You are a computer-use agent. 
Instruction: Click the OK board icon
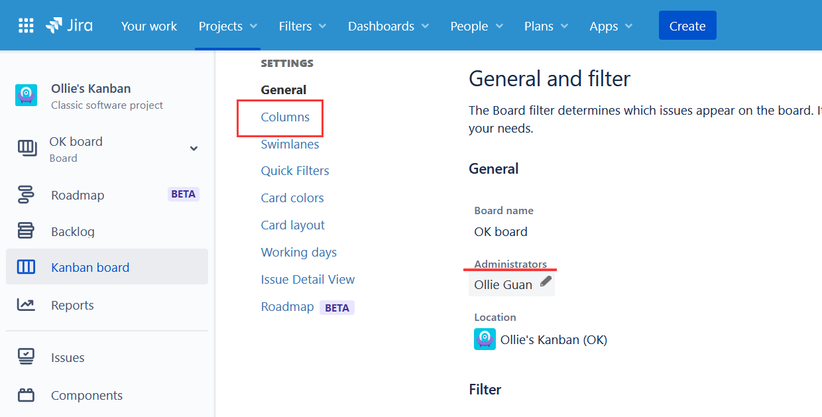pyautogui.click(x=27, y=149)
